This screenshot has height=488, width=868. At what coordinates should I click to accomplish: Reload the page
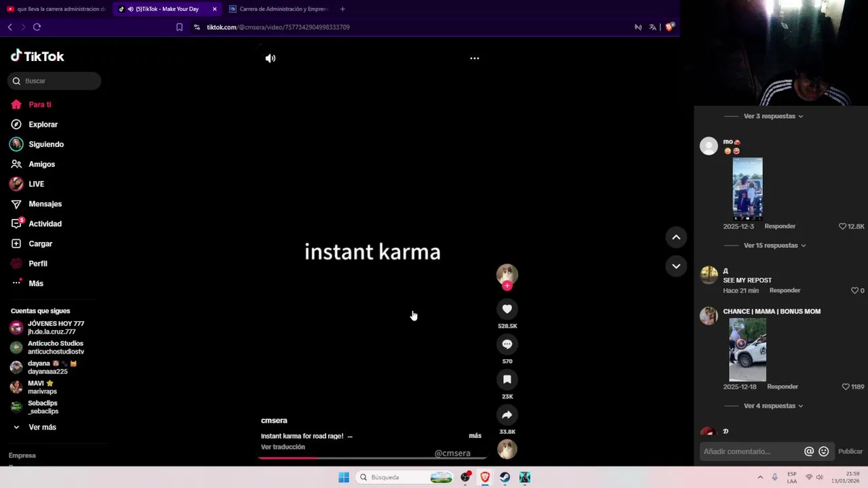[37, 27]
